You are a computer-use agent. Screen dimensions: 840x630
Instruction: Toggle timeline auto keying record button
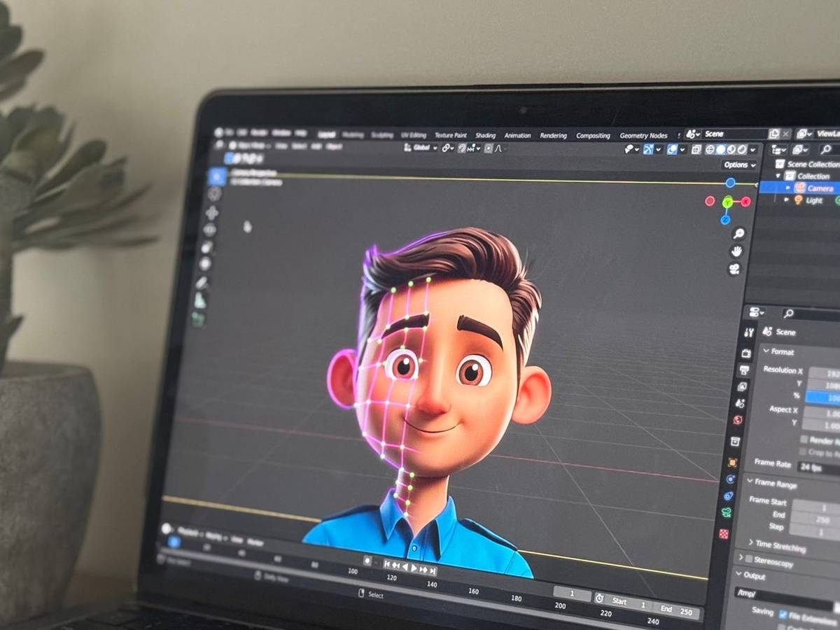367,560
